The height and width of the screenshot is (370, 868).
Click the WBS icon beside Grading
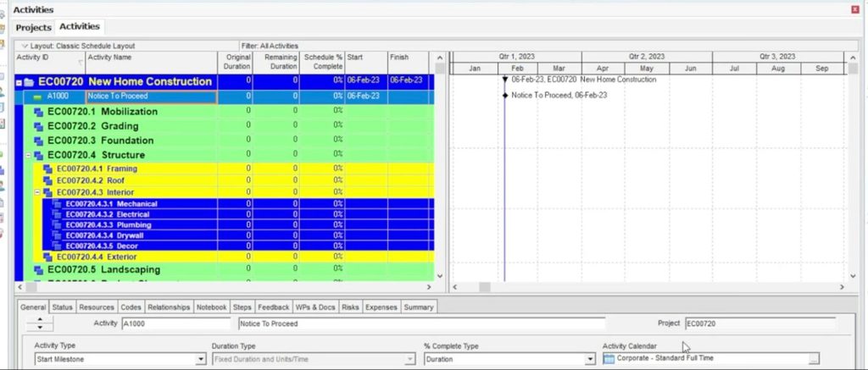click(39, 126)
